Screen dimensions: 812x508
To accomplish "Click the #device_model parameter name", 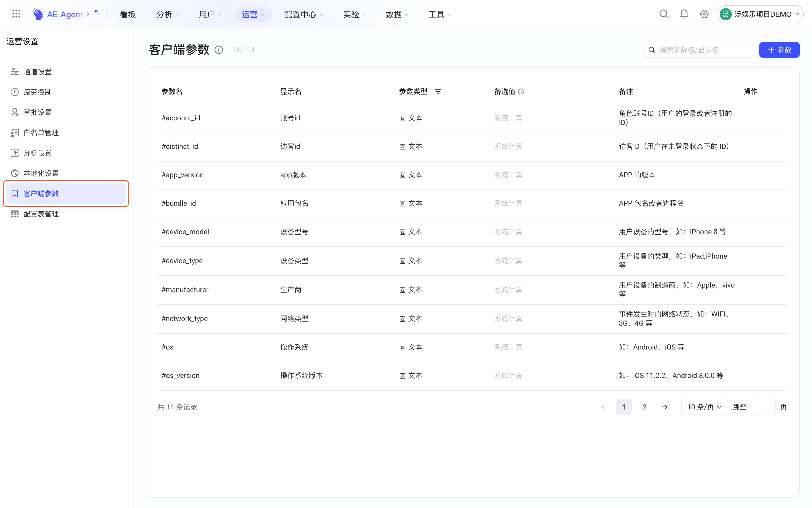I will click(x=185, y=232).
